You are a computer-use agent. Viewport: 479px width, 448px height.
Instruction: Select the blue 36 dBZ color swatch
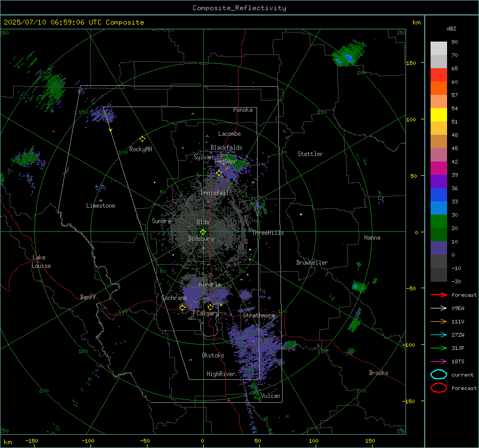tap(439, 194)
